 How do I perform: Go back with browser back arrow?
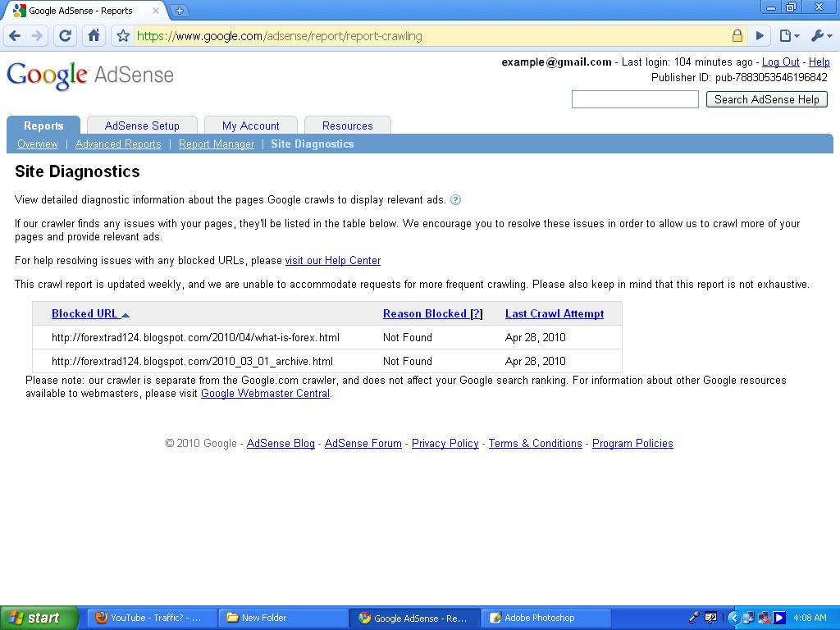[x=15, y=36]
